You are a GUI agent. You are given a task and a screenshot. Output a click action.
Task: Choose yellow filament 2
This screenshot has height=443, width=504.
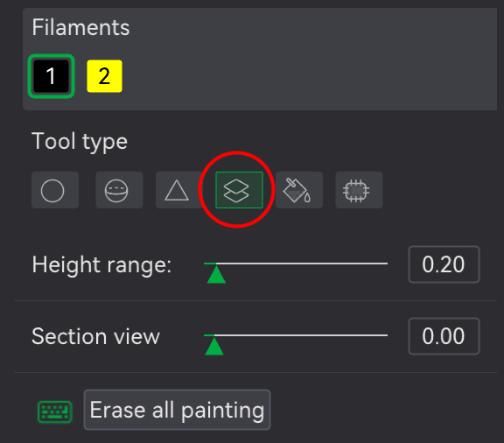tap(104, 76)
